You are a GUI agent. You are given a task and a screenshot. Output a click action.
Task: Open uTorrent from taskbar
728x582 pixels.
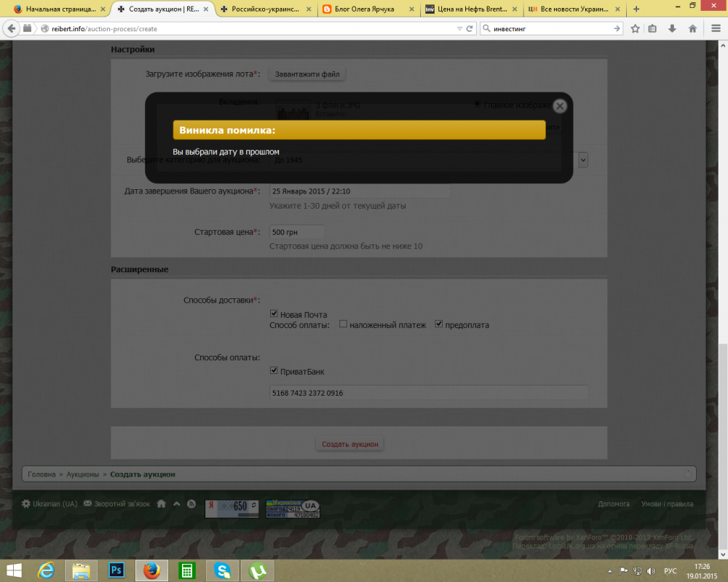[x=257, y=571]
